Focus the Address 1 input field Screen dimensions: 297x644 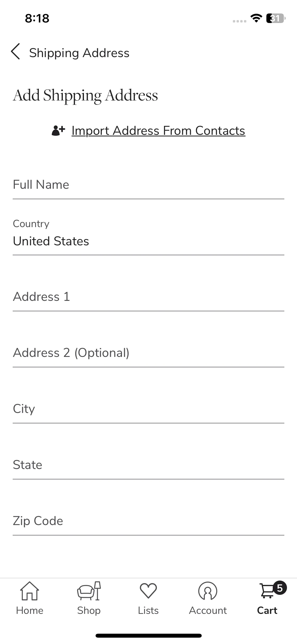[x=148, y=297]
